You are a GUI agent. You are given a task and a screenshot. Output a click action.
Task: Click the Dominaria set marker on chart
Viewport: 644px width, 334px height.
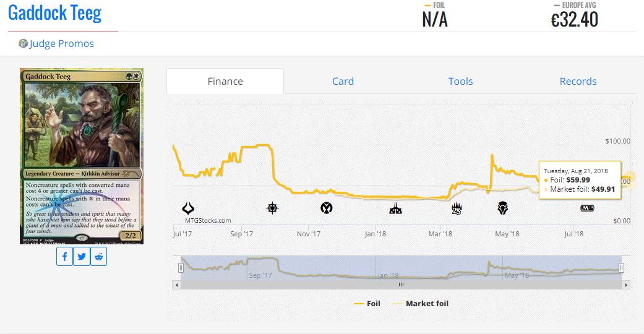click(x=503, y=208)
